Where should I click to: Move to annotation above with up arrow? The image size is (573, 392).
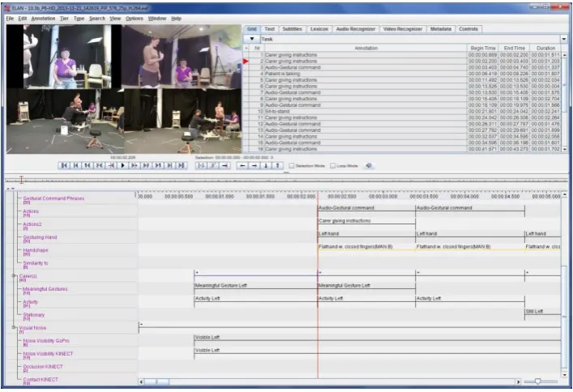[x=277, y=165]
